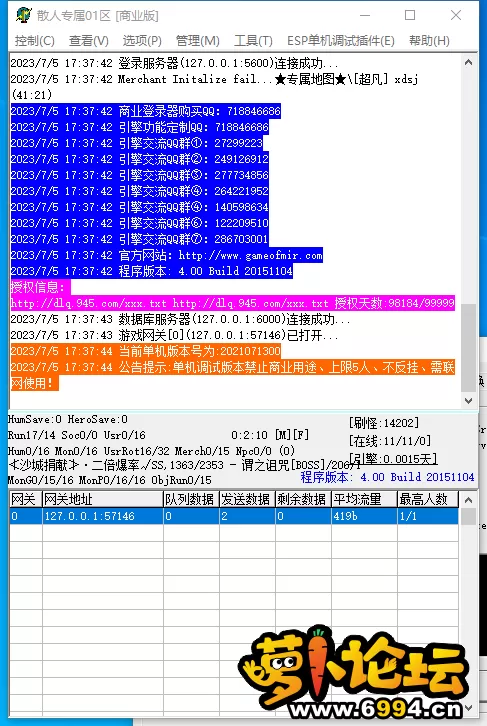The height and width of the screenshot is (726, 487).
Task: Click the 419b average traffic cell
Action: (x=364, y=516)
